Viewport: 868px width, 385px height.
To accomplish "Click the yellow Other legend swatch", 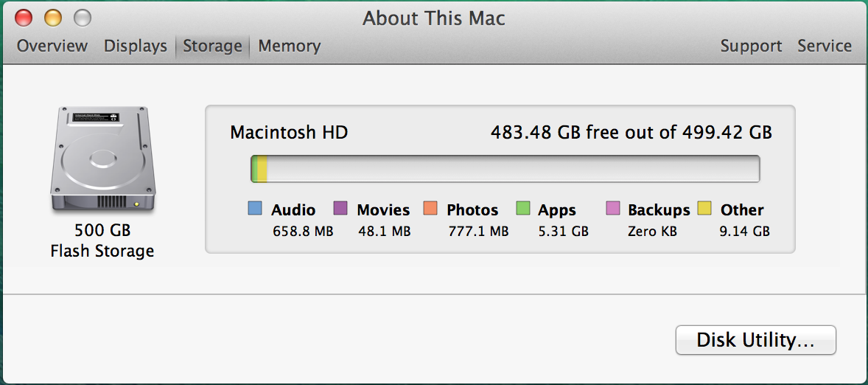I will point(704,209).
